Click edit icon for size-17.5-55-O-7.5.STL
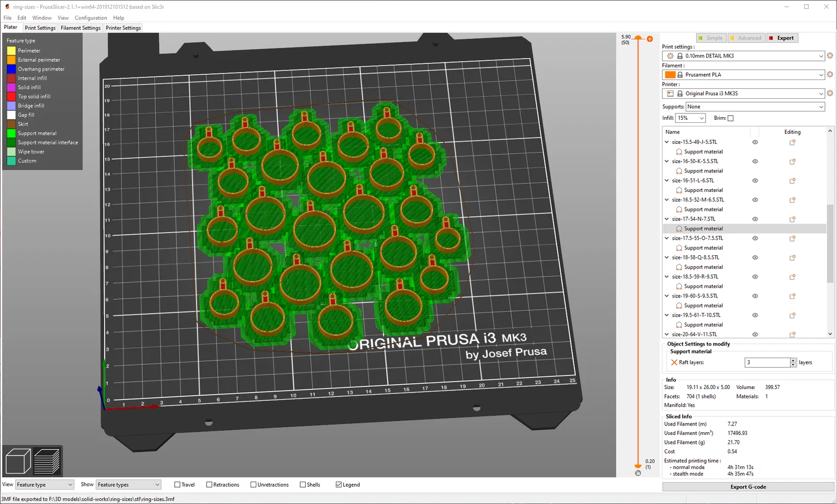Screen dimensions: 837x504 tap(793, 238)
